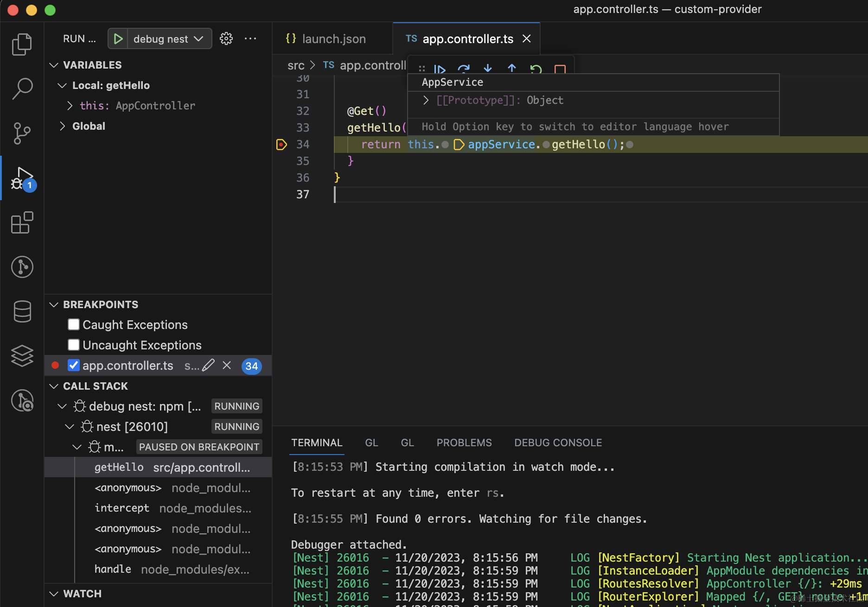The height and width of the screenshot is (607, 868).
Task: Click the Step Over debug icon
Action: click(464, 70)
